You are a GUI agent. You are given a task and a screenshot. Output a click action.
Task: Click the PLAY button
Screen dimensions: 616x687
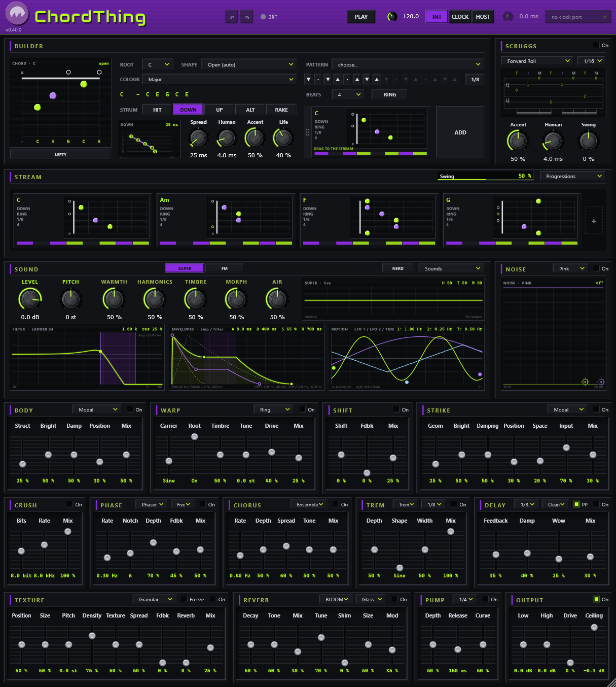361,17
